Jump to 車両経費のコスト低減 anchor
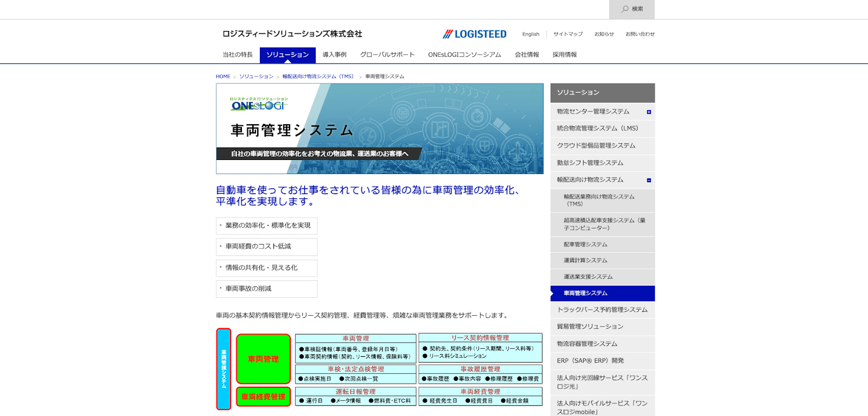The height and width of the screenshot is (416, 868). point(266,247)
